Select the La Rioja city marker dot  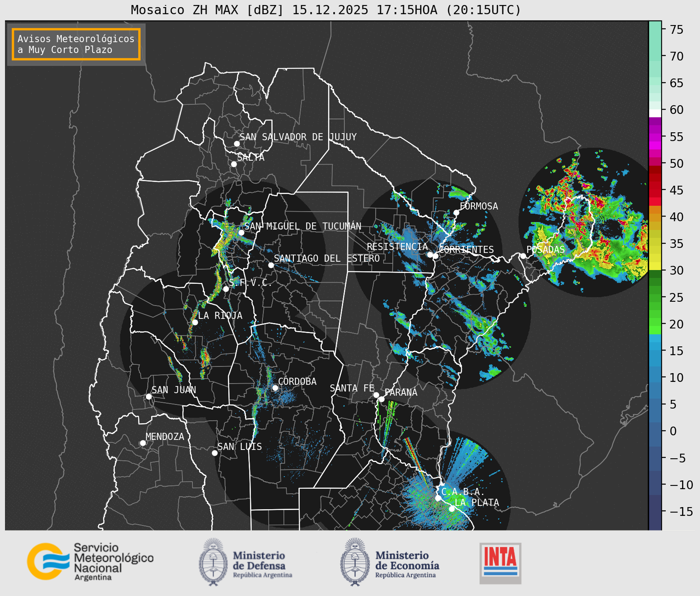tap(195, 322)
